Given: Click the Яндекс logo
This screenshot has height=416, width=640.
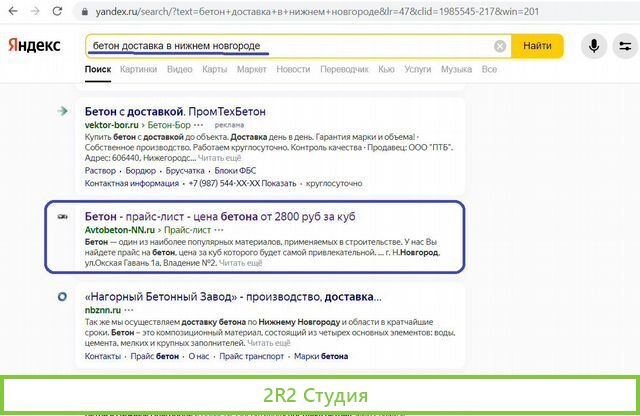Looking at the screenshot, I should click(34, 46).
